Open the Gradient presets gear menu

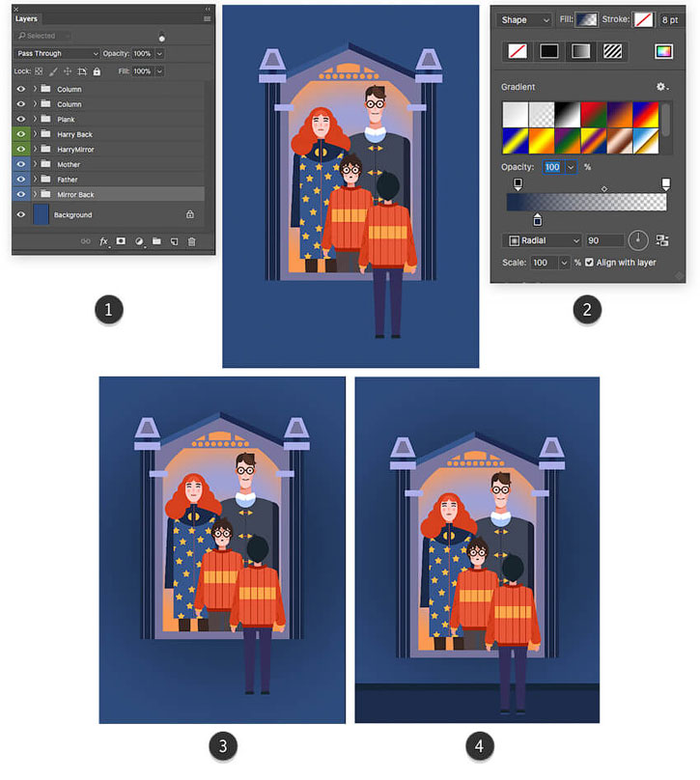click(662, 87)
